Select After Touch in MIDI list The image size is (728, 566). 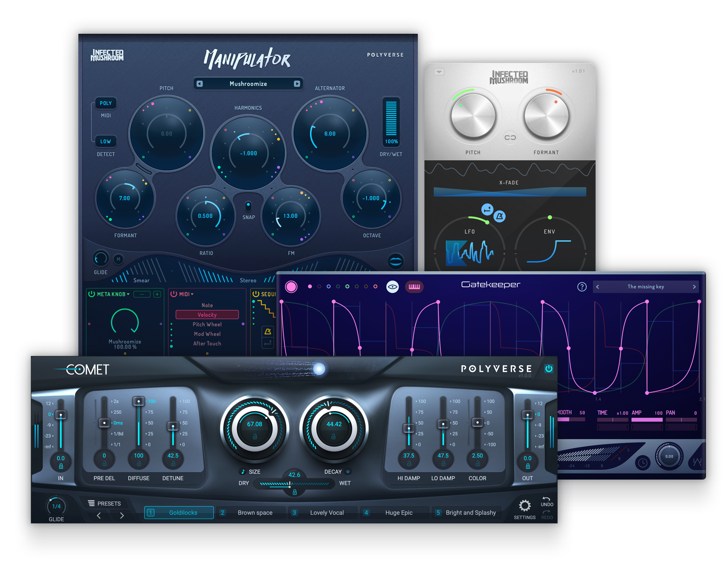207,343
